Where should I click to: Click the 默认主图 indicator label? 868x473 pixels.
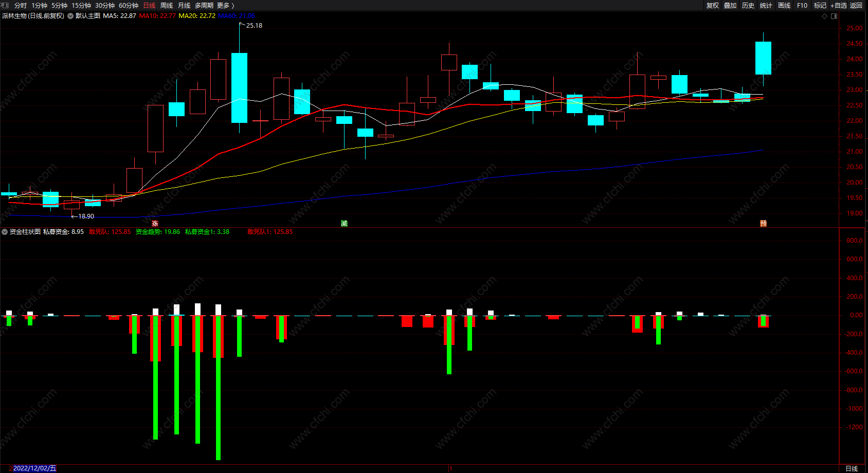[x=88, y=16]
